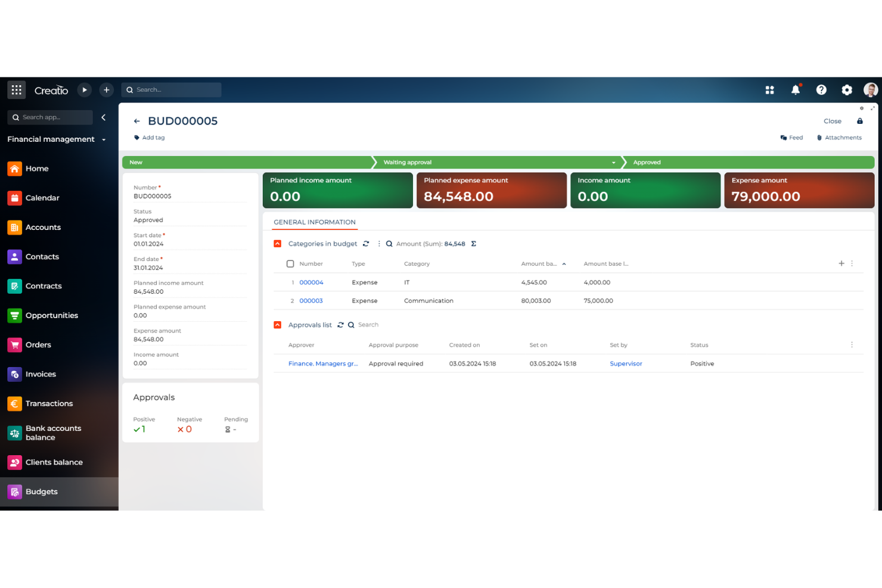Expand the Financial management workplace dropdown

coord(104,139)
